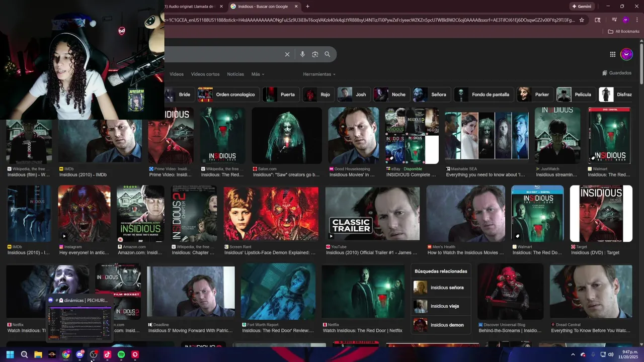The height and width of the screenshot is (362, 644).
Task: Select the Puerta filter chip
Action: click(281, 95)
